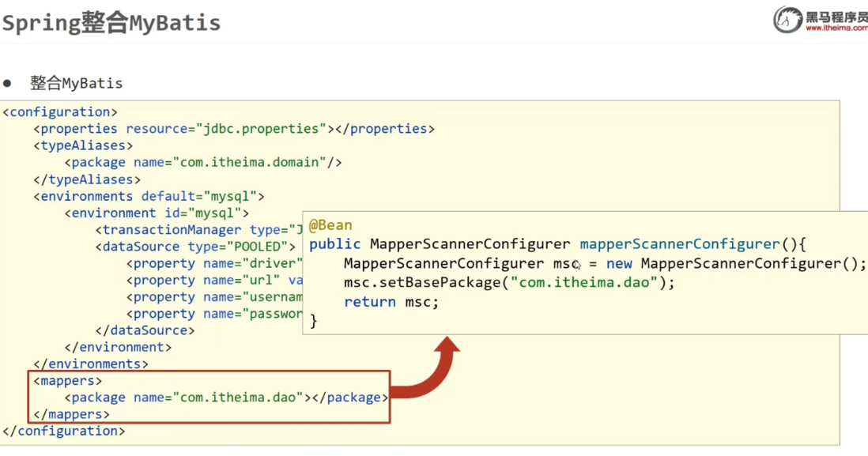Click the "msc = new MapperScannerConfigurer();" line
This screenshot has height=456, width=868.
[605, 263]
